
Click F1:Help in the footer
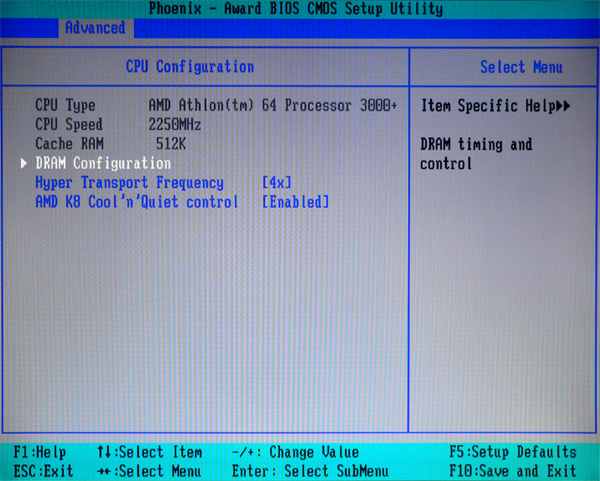click(x=40, y=452)
